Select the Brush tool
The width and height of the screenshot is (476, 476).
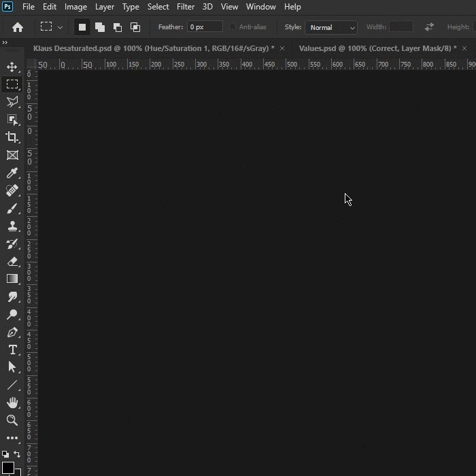tap(12, 208)
